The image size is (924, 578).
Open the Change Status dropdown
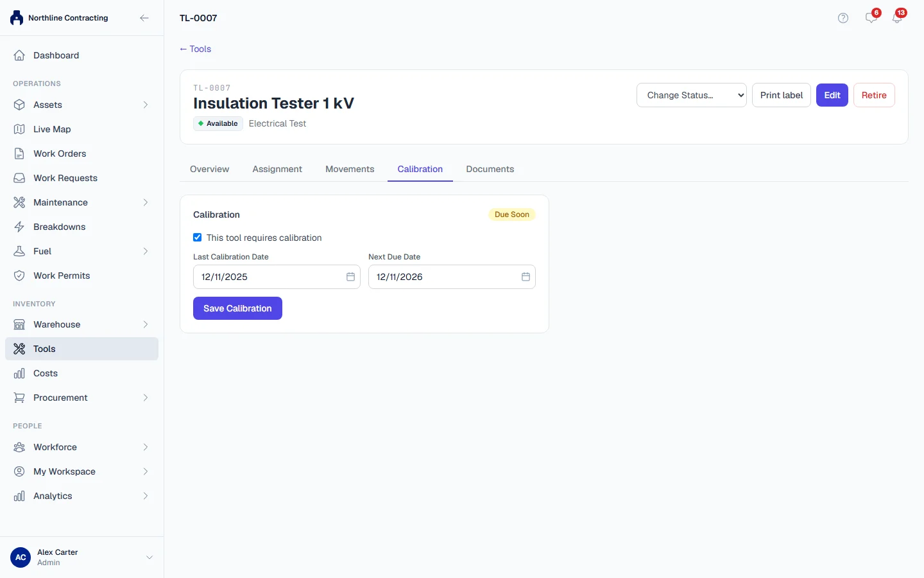[692, 95]
